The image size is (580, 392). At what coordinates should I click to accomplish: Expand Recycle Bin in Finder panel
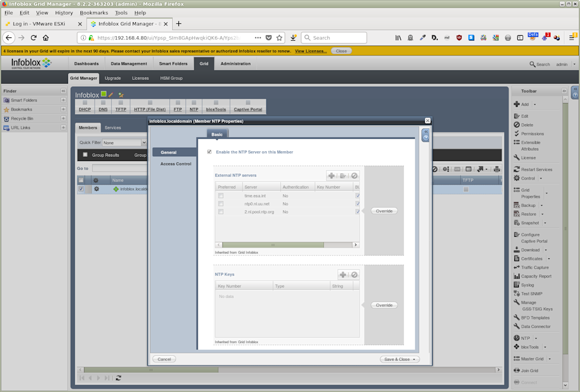tap(63, 118)
